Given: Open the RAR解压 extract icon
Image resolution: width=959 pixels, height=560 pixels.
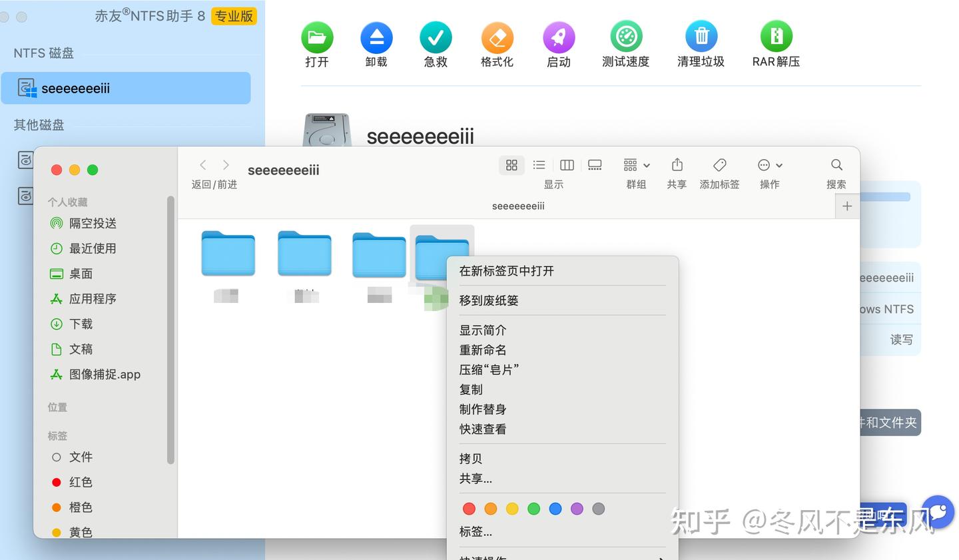Looking at the screenshot, I should point(776,37).
